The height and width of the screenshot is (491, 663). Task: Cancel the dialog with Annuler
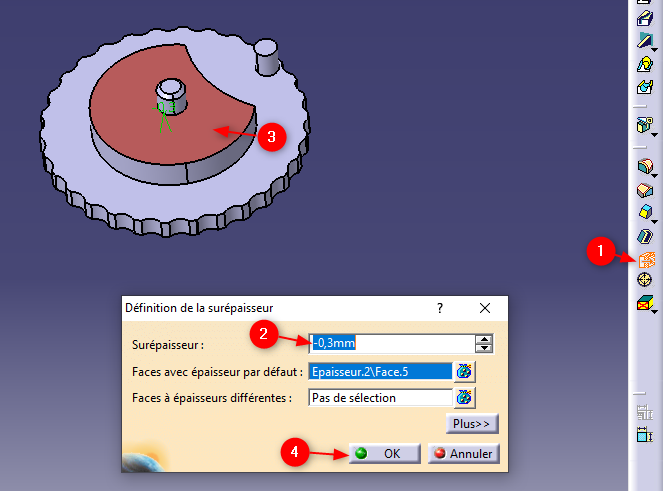464,453
